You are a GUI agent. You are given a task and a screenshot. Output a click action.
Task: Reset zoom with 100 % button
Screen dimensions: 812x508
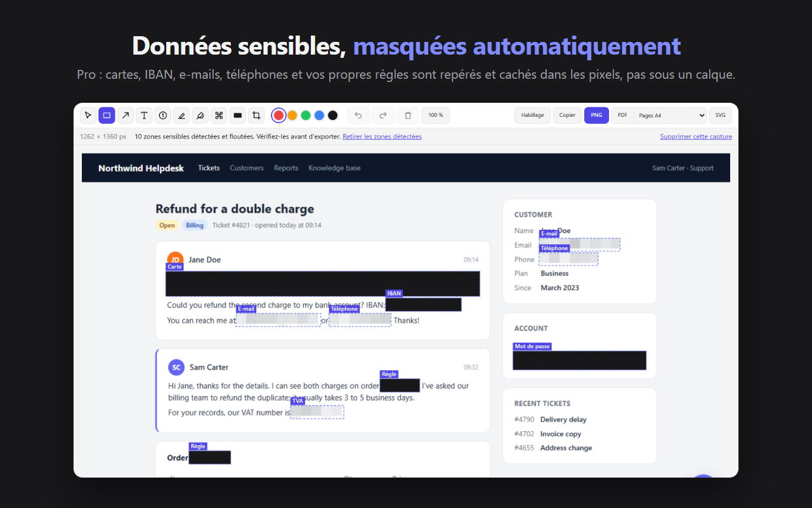(436, 116)
